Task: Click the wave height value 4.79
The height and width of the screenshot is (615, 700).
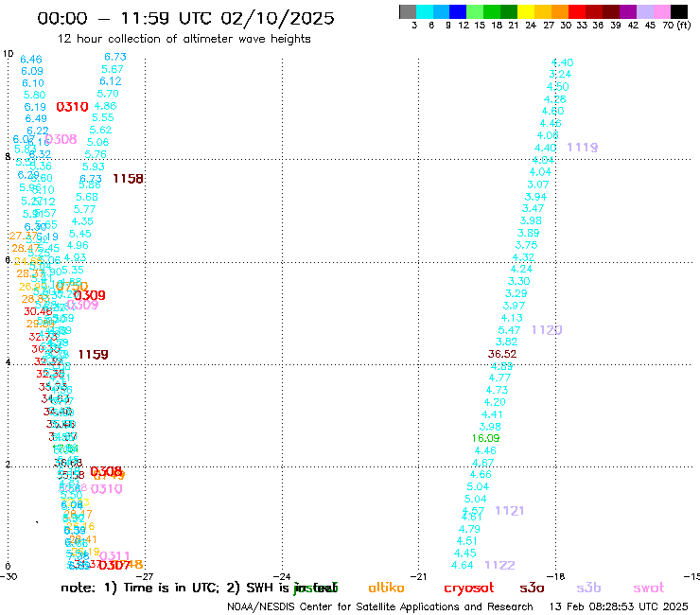Action: (469, 529)
